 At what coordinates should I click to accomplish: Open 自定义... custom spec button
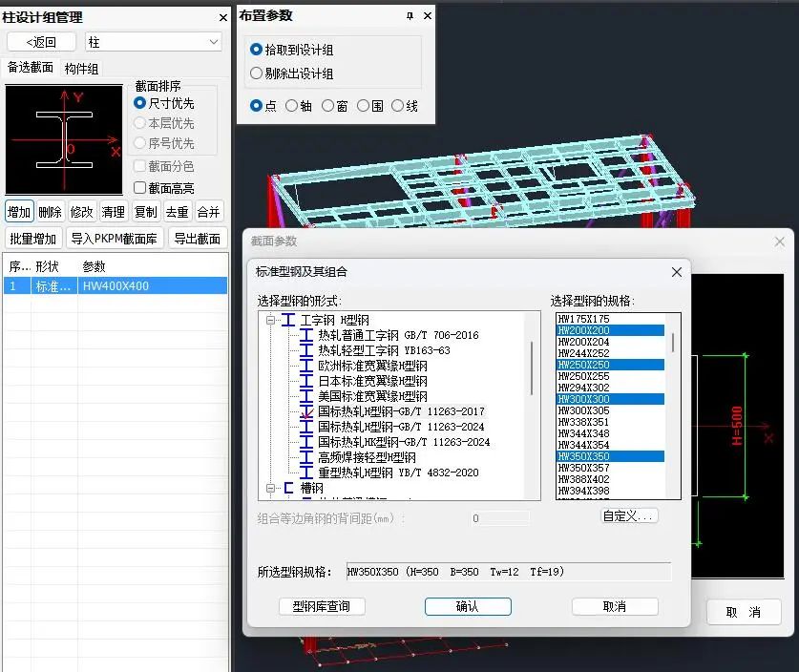(629, 516)
